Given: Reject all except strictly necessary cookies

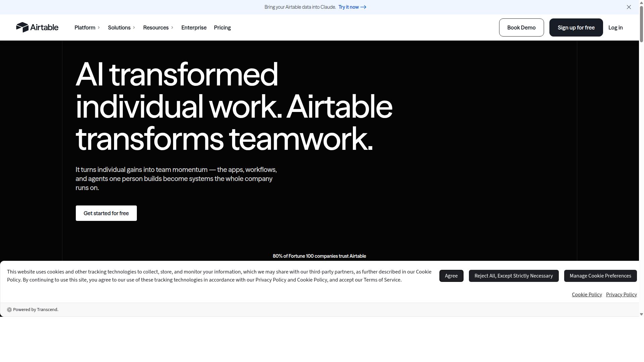Looking at the screenshot, I should (514, 276).
